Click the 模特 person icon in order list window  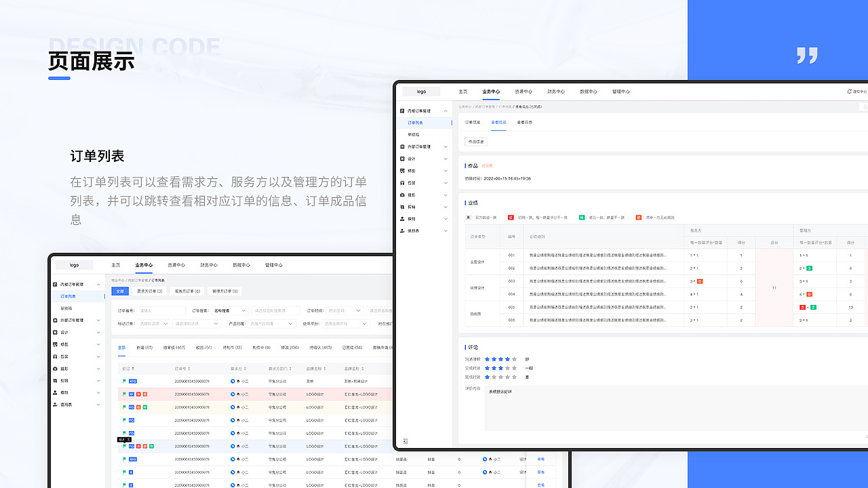click(55, 392)
